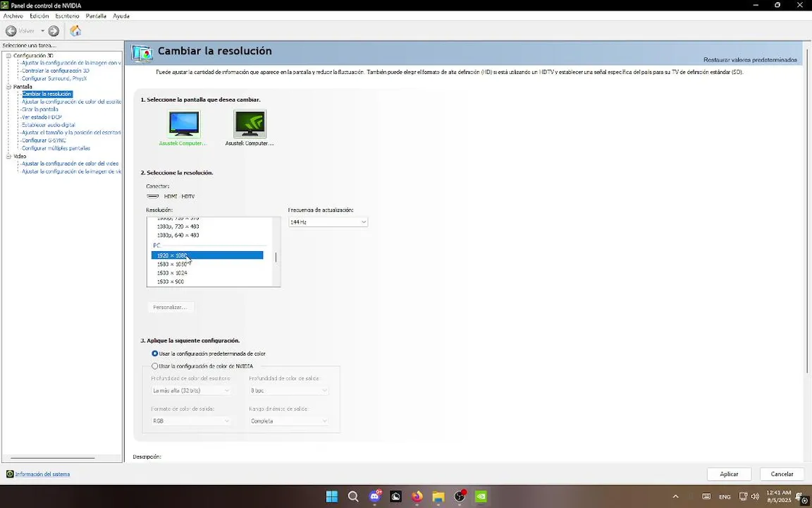Click the Aplicar button
Viewport: 812px width, 508px height.
pos(729,474)
